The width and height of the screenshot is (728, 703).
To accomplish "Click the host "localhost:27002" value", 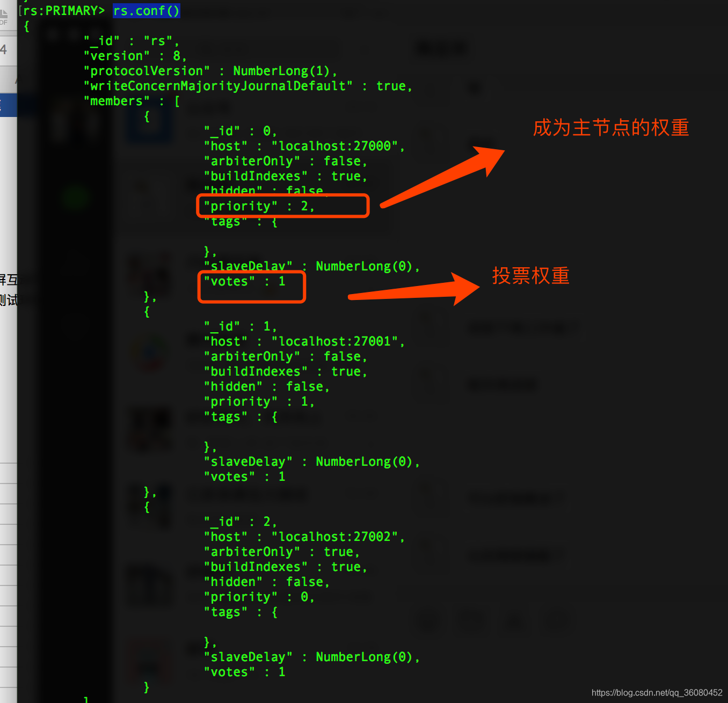I will pos(334,537).
